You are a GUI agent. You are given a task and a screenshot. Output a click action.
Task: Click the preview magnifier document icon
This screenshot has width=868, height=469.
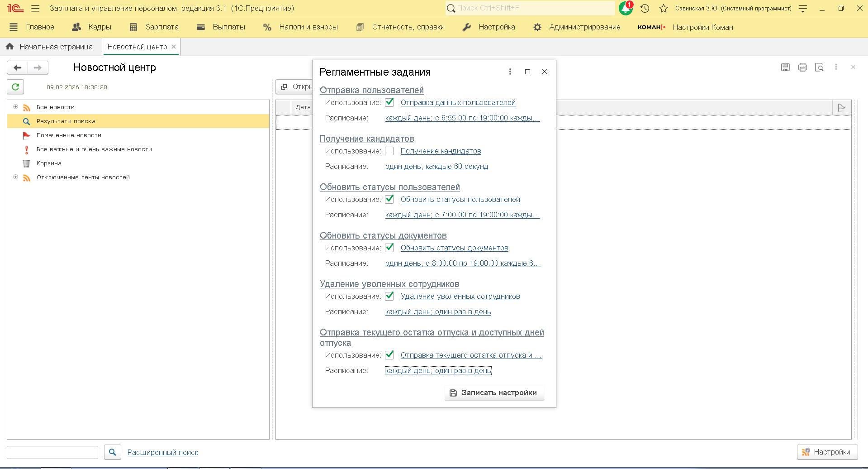click(x=819, y=67)
